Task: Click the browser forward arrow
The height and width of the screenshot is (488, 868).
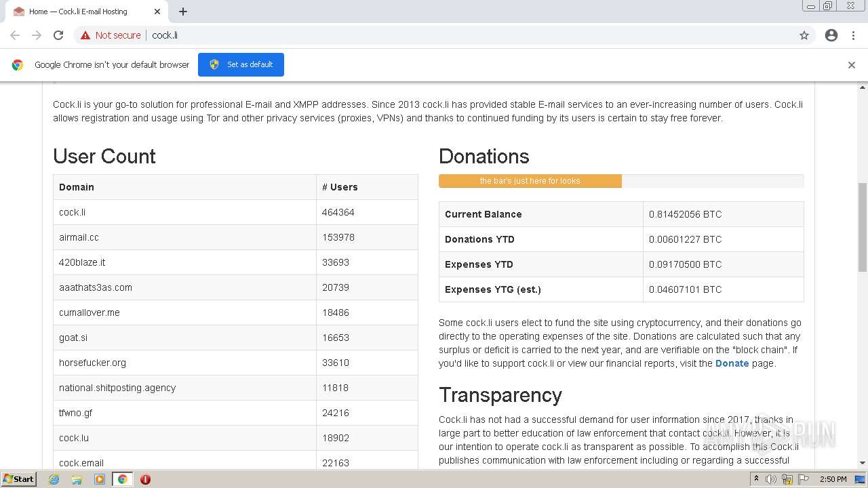Action: [x=37, y=35]
